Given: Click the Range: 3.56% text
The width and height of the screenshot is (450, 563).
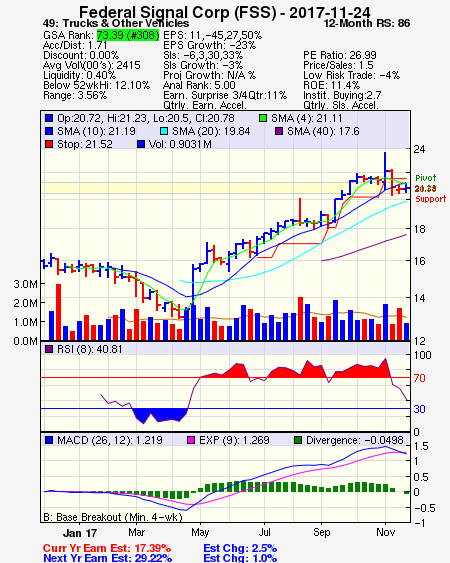Looking at the screenshot, I should coord(75,96).
